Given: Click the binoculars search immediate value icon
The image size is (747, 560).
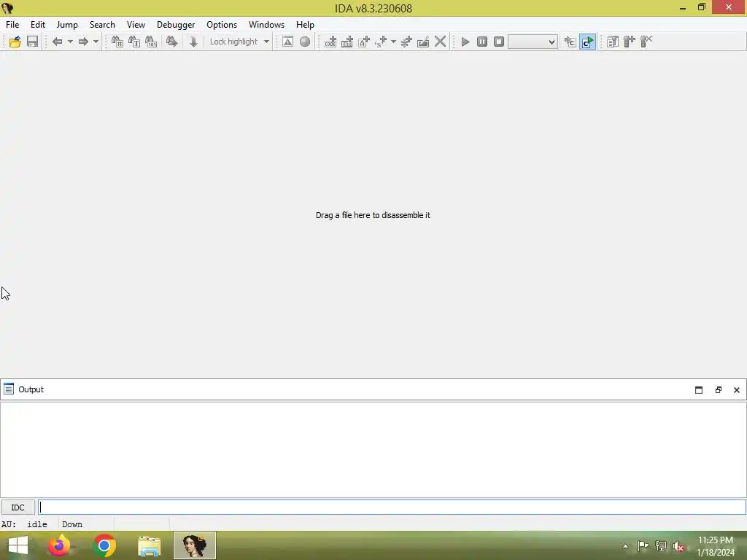Looking at the screenshot, I should click(x=117, y=42).
